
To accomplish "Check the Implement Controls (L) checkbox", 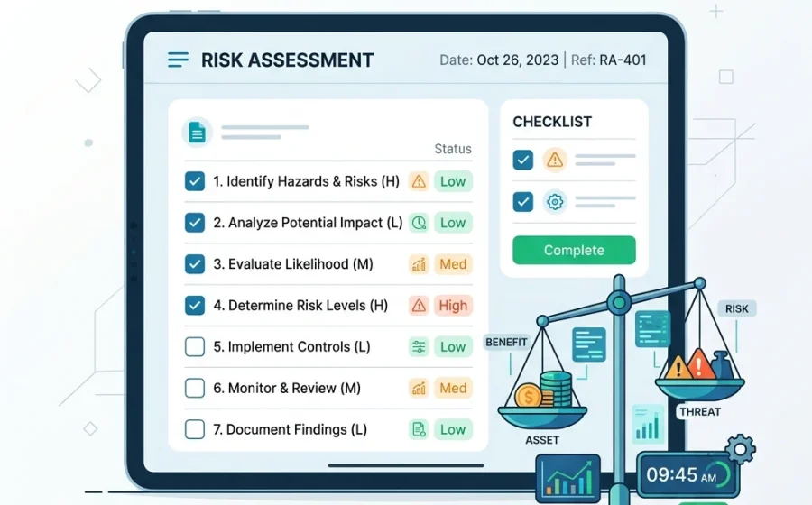I will click(x=195, y=346).
